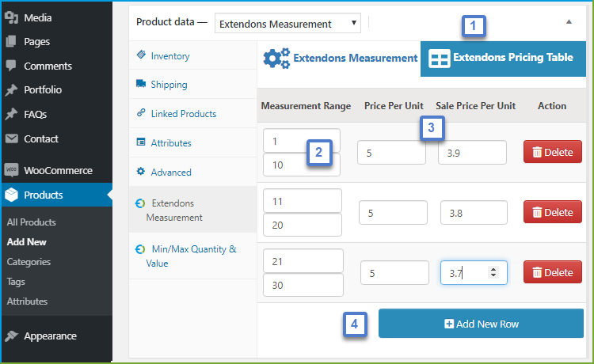Click the Advanced gear icon
This screenshot has height=364, width=594.
(141, 171)
